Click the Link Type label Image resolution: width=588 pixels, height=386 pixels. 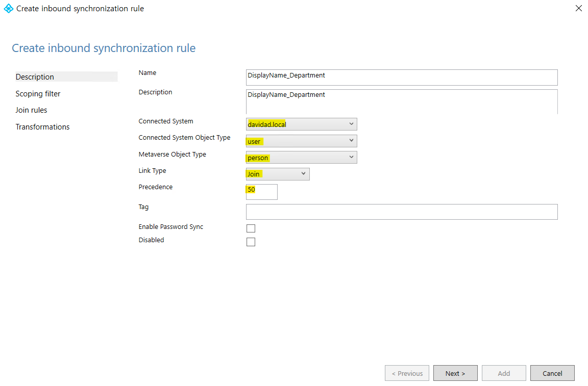152,170
